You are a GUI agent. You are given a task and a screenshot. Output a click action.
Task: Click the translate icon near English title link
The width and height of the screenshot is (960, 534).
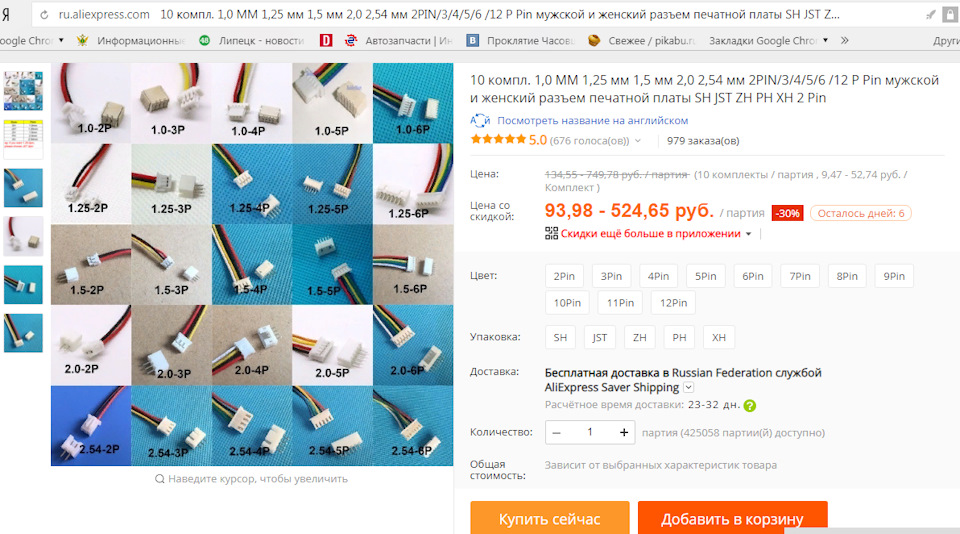[480, 121]
